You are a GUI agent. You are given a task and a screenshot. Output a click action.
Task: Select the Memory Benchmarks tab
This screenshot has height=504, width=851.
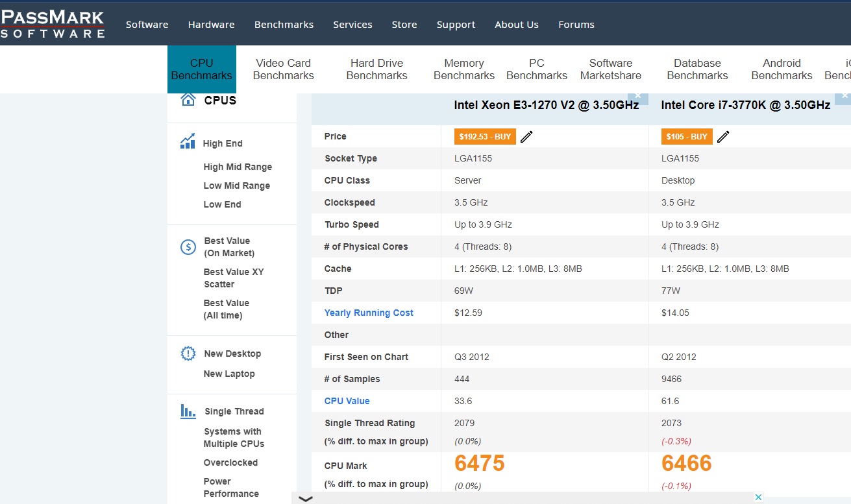point(463,69)
